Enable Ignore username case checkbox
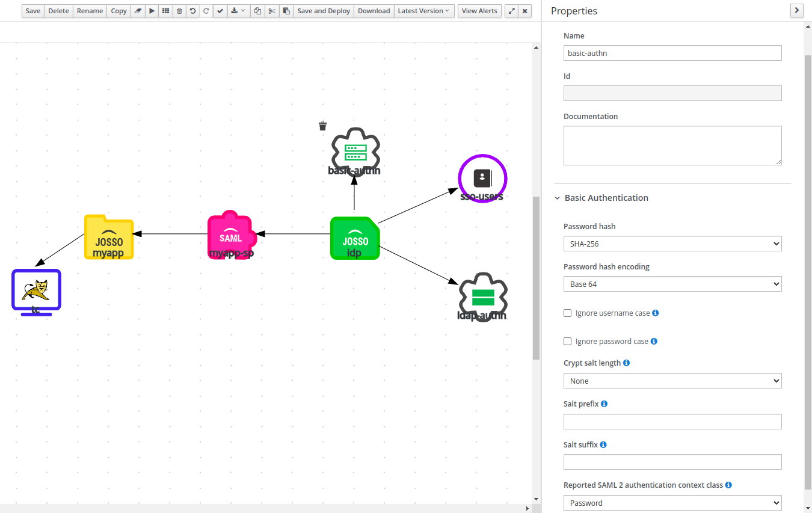812x513 pixels. pyautogui.click(x=567, y=313)
